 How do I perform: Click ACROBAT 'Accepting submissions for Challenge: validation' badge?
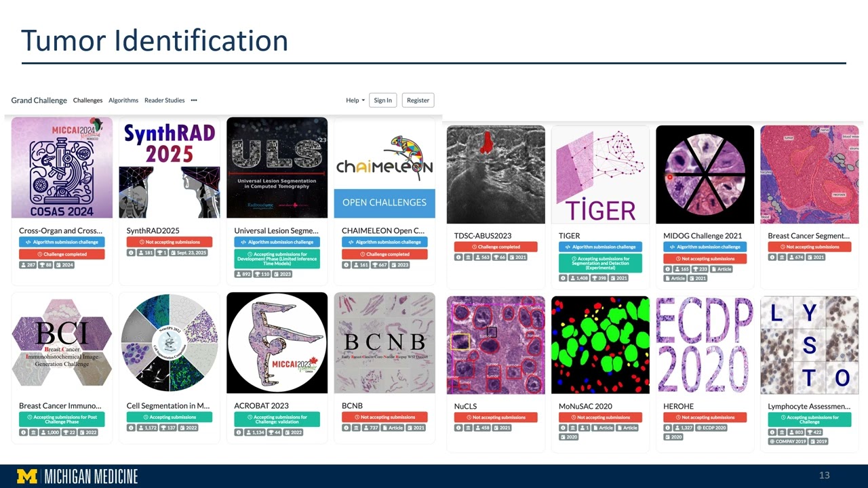(277, 419)
